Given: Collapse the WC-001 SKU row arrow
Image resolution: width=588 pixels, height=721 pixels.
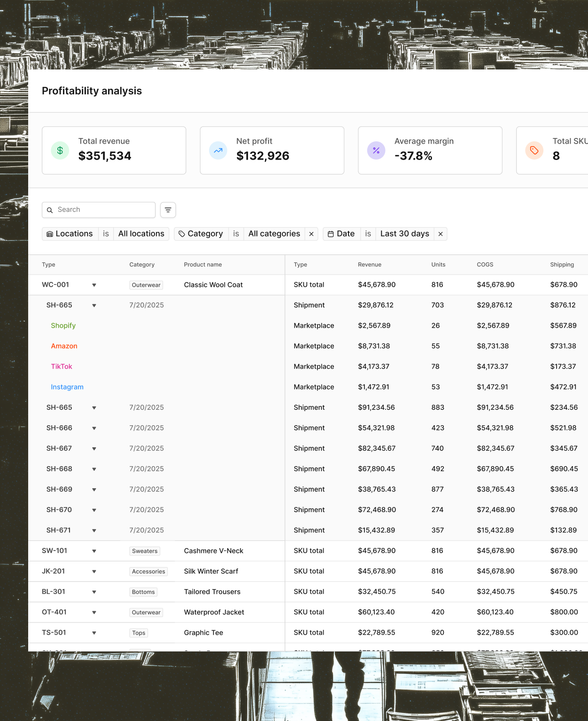Looking at the screenshot, I should 94,285.
